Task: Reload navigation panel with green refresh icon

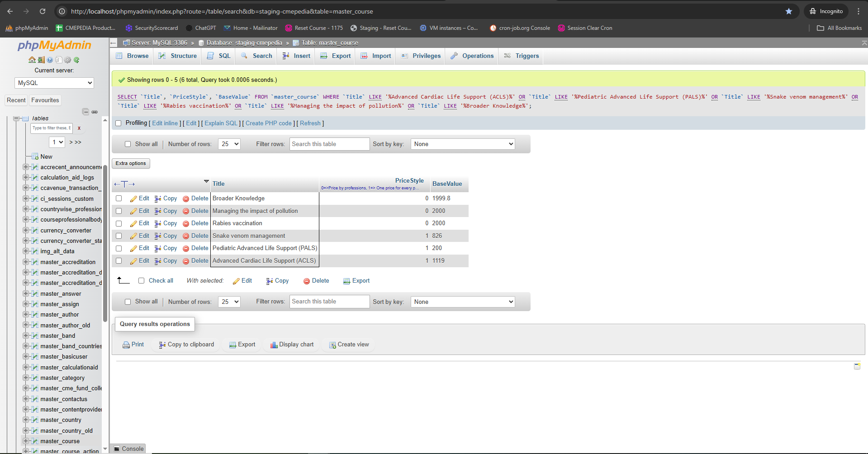Action: pyautogui.click(x=76, y=60)
